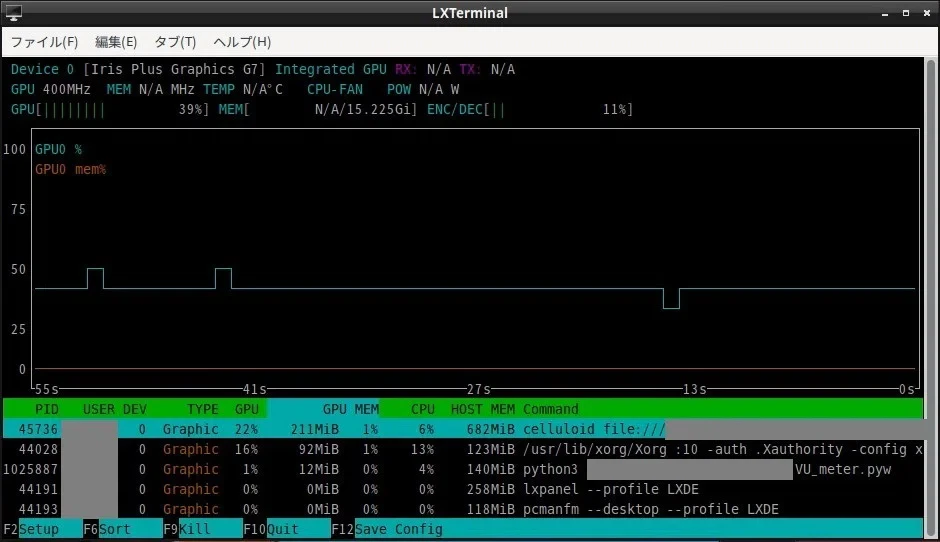Image resolution: width=940 pixels, height=542 pixels.
Task: Open the ヘルプ(H) menu
Action: (x=242, y=42)
